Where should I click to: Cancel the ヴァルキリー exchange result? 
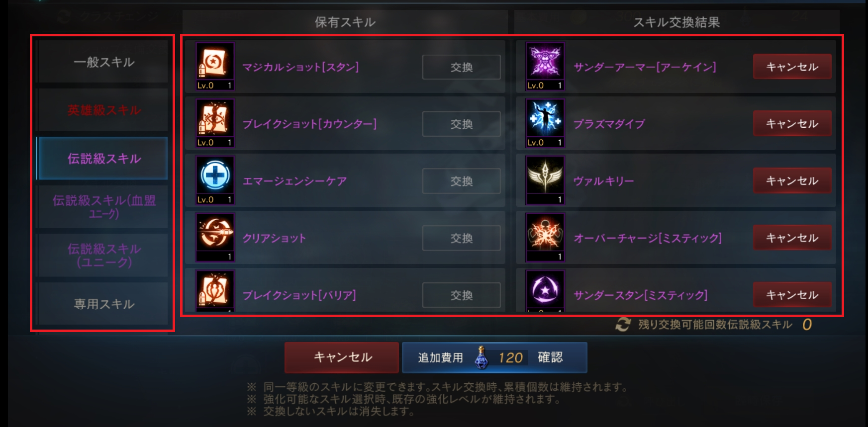(792, 180)
